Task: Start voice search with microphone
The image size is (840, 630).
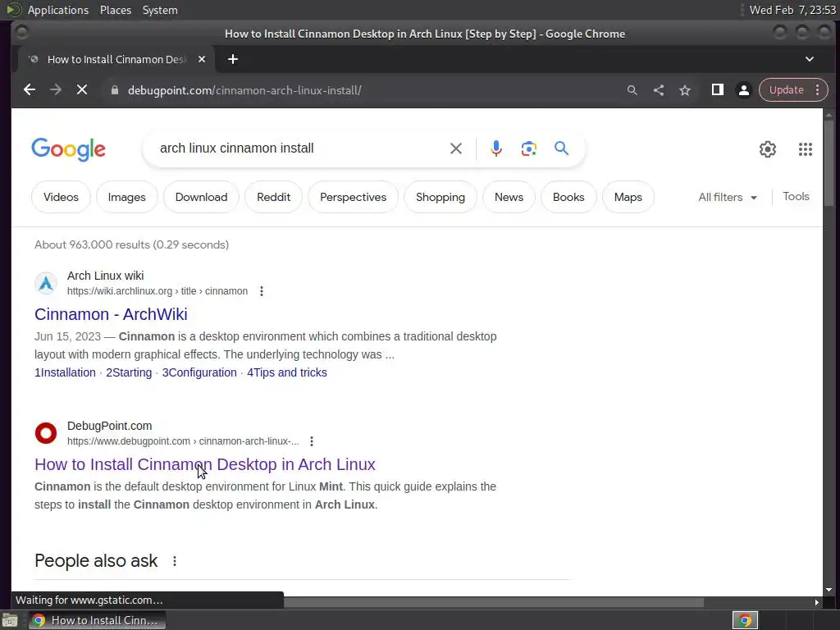Action: (496, 148)
